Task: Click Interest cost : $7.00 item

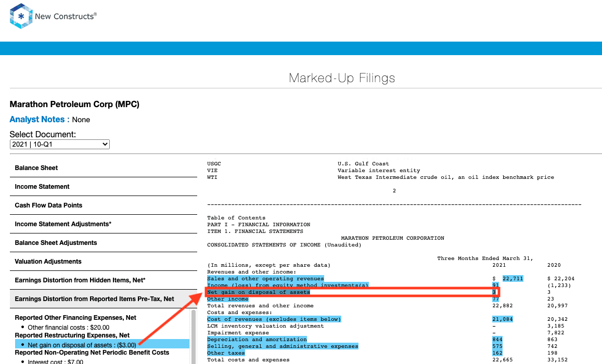Action: pyautogui.click(x=55, y=362)
